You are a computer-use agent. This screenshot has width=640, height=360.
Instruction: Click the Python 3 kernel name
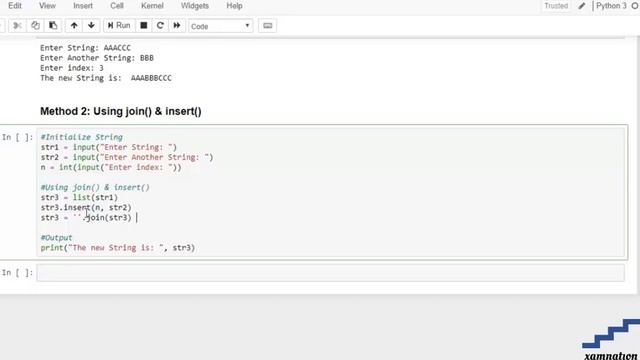(611, 6)
